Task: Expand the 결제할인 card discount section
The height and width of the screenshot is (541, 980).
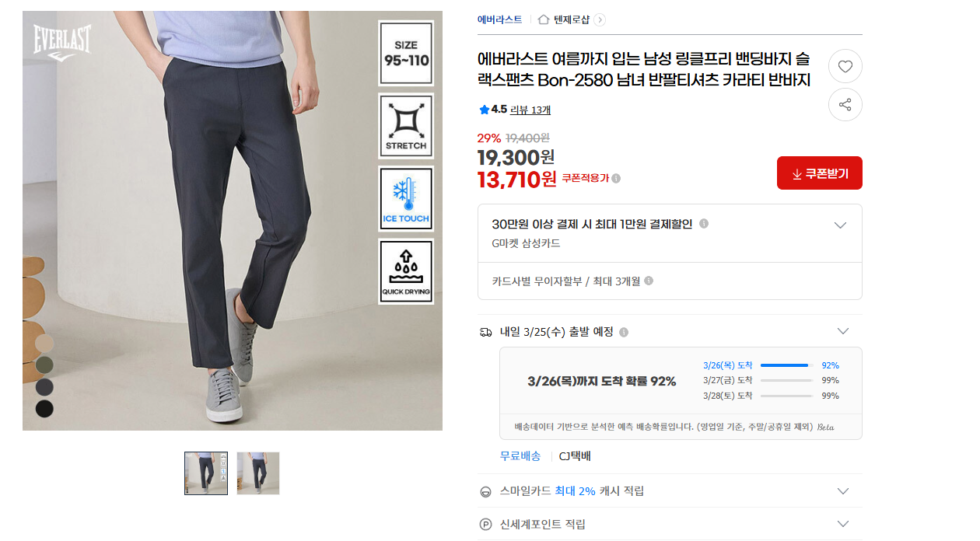Action: (840, 225)
